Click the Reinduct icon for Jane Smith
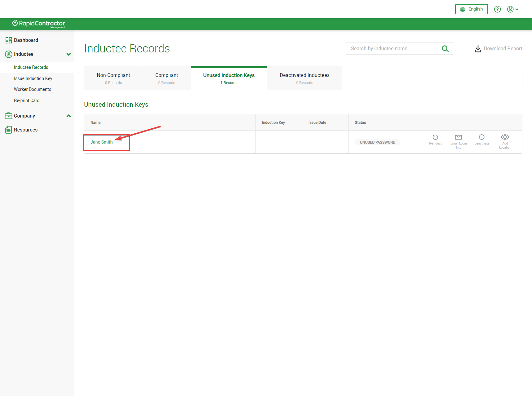532x397 pixels. 435,137
